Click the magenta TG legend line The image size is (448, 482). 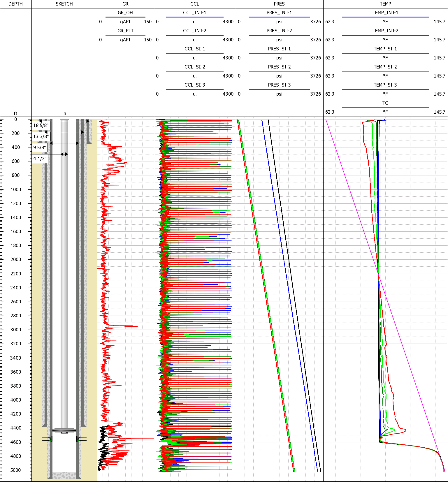(x=385, y=107)
